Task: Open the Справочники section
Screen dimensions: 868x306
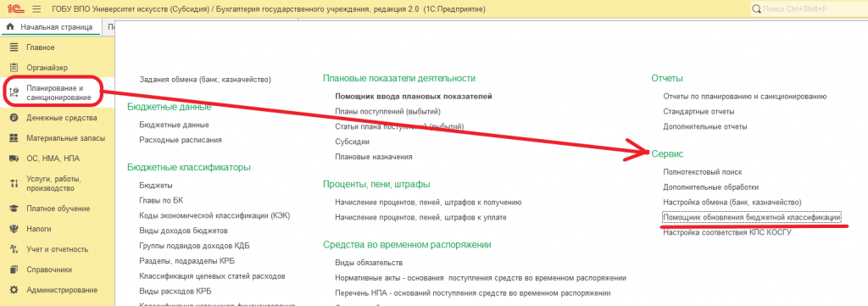Action: [x=48, y=270]
